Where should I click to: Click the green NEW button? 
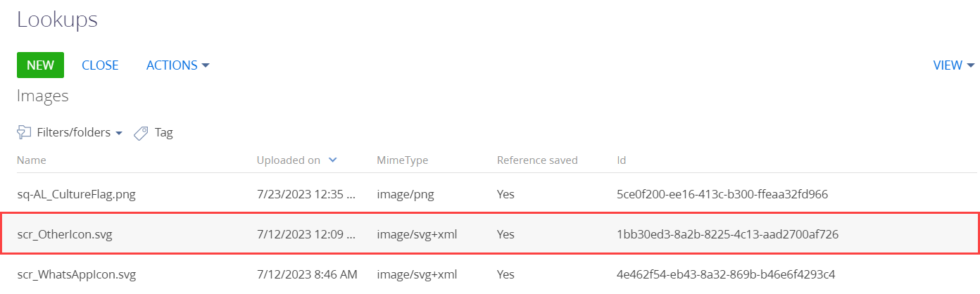coord(40,65)
